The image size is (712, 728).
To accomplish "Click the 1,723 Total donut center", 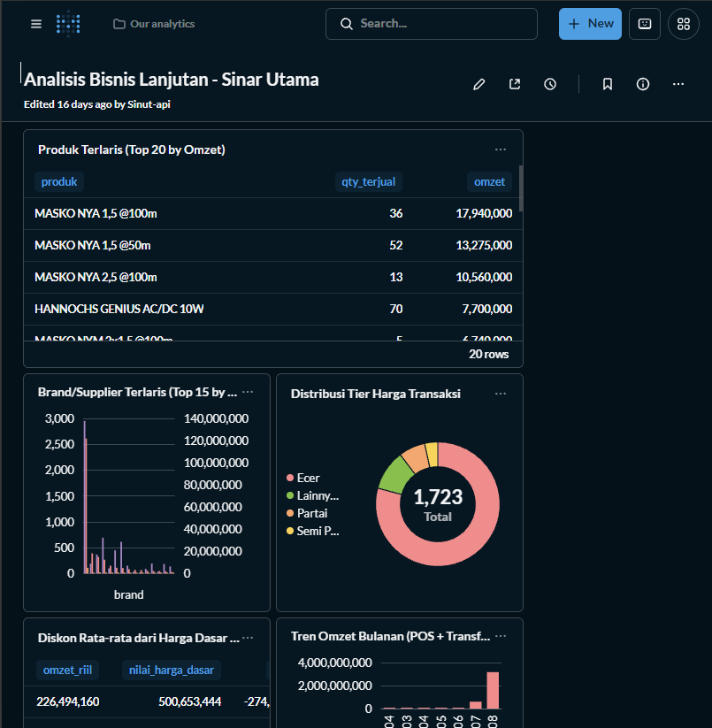I will pos(438,503).
